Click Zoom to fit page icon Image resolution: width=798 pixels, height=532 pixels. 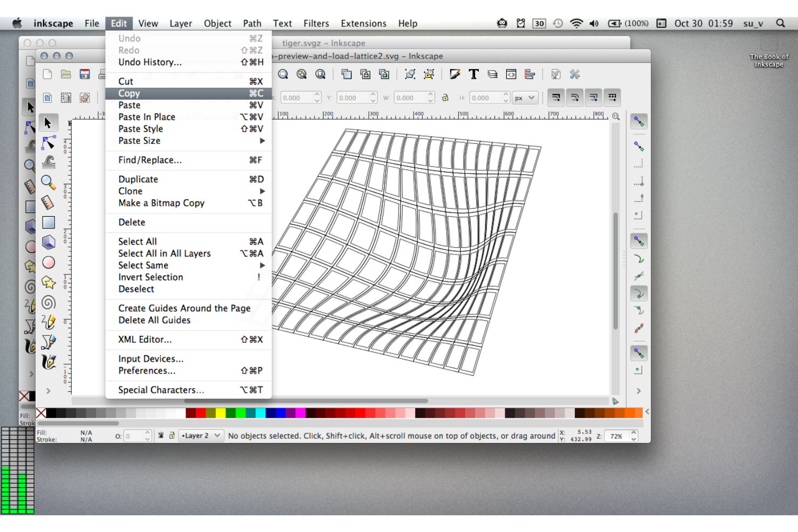point(320,74)
